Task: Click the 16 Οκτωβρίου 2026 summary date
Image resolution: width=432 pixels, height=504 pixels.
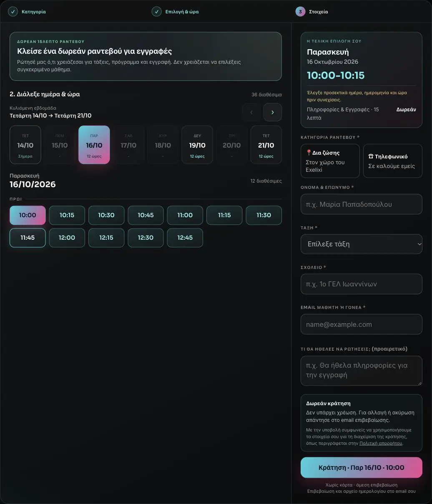Action: click(x=332, y=62)
